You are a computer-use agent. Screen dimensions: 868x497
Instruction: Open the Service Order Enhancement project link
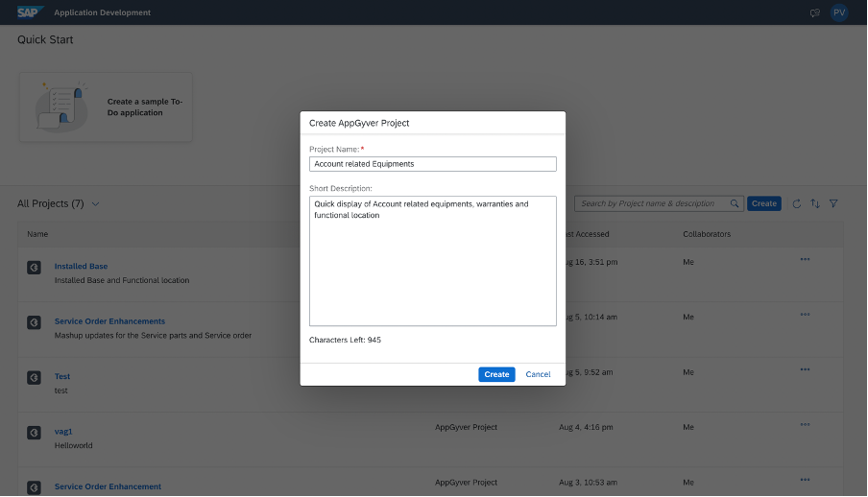pos(108,486)
